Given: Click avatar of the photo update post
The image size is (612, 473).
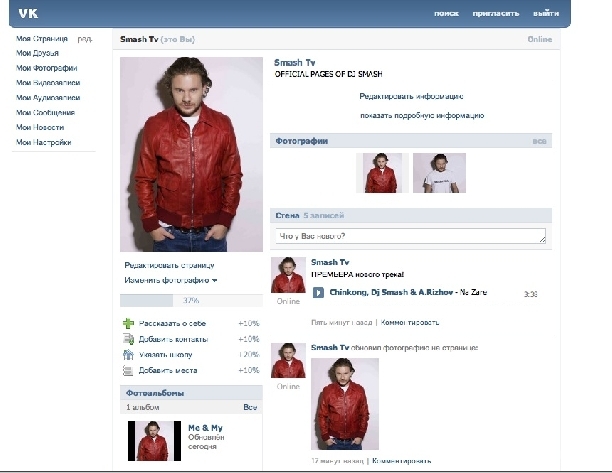Looking at the screenshot, I should pyautogui.click(x=288, y=361).
